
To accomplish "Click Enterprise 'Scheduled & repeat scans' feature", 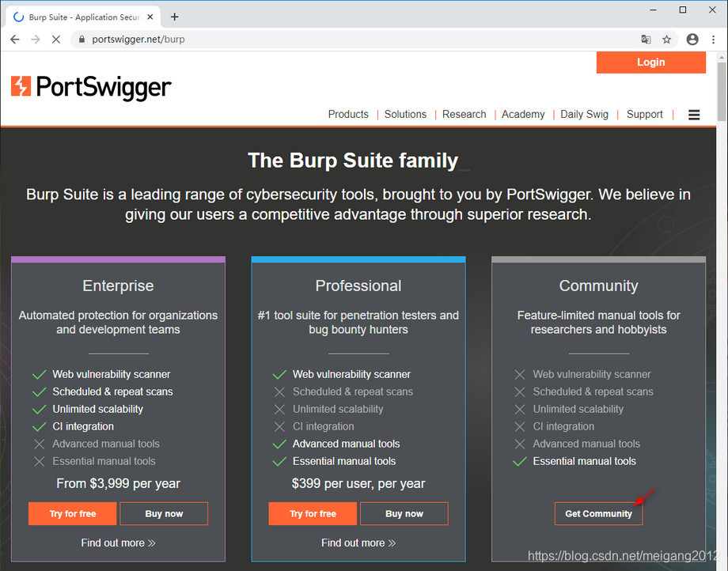I will click(x=112, y=391).
